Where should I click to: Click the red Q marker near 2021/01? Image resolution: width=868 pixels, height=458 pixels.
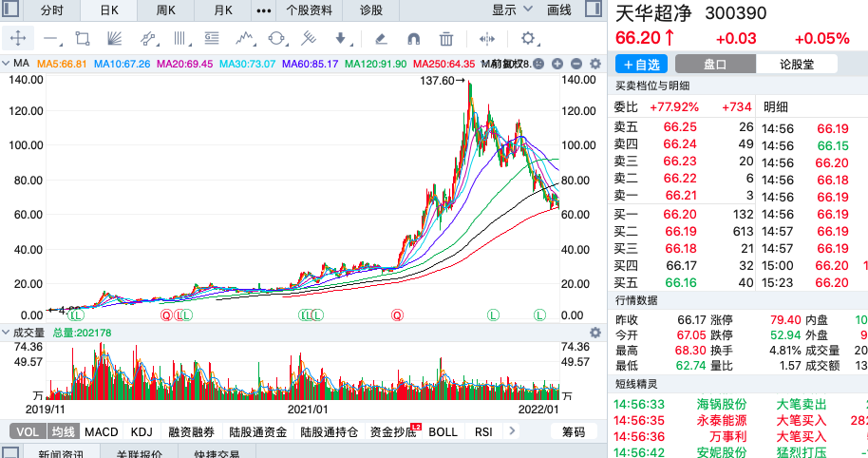coord(397,315)
